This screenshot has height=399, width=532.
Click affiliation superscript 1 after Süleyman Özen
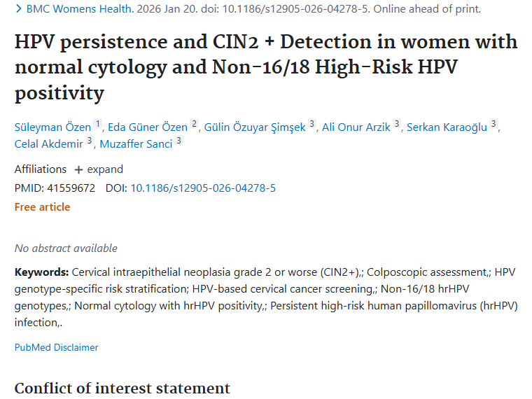98,124
